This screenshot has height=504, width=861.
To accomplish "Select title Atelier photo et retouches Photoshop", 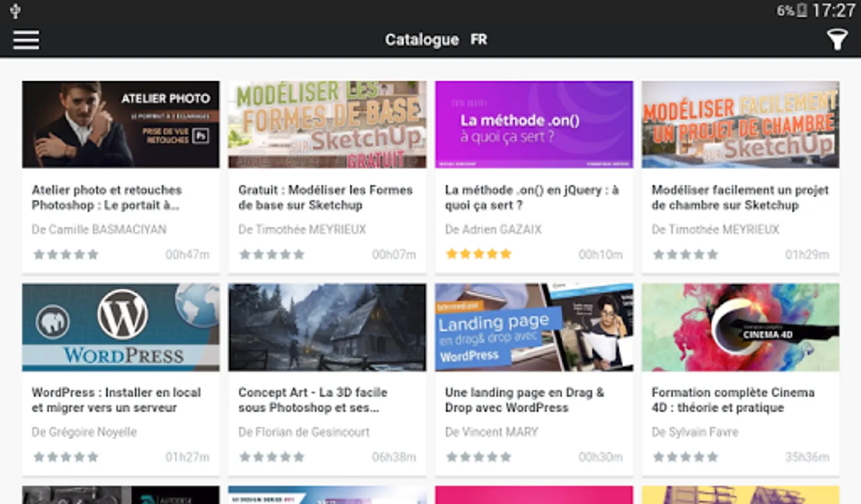I will click(x=107, y=198).
